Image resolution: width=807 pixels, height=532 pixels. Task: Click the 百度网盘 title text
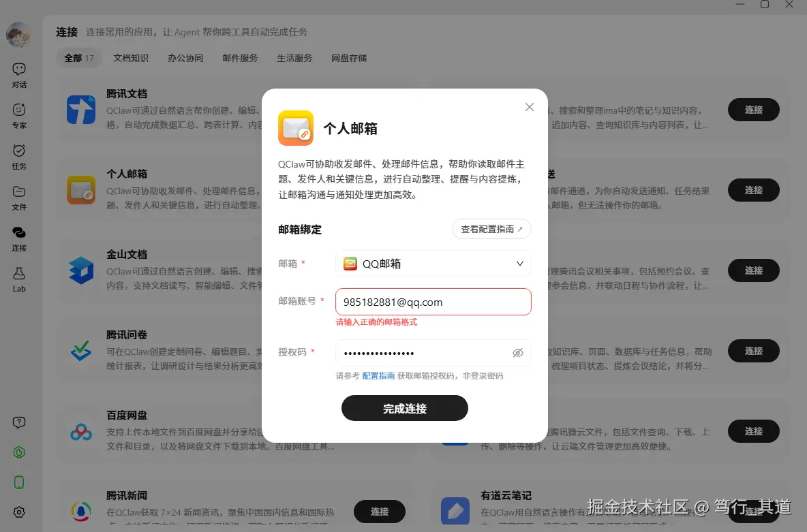coord(127,415)
